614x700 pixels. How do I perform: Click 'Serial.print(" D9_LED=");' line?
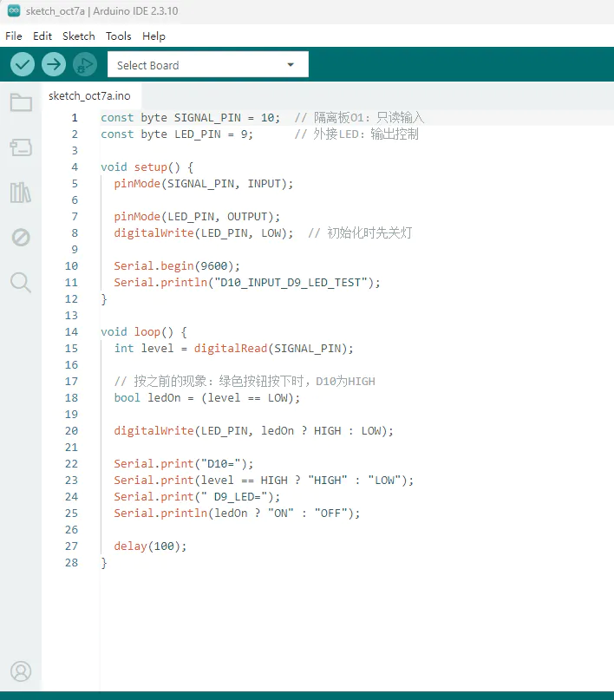[197, 497]
